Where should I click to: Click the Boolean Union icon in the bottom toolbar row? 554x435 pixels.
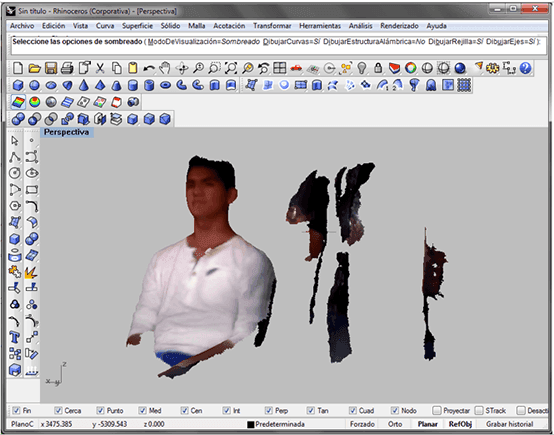coord(18,119)
